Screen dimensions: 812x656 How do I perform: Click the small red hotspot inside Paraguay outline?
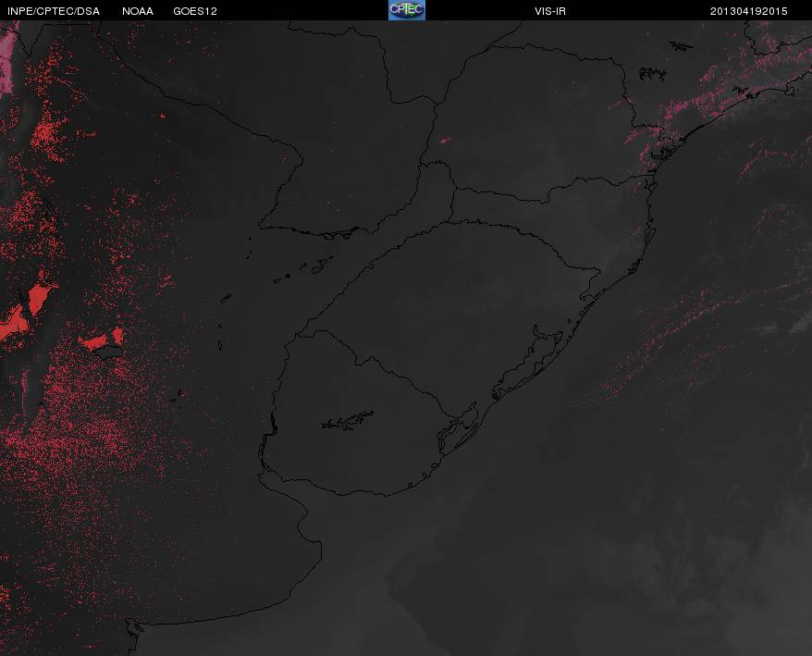445,140
